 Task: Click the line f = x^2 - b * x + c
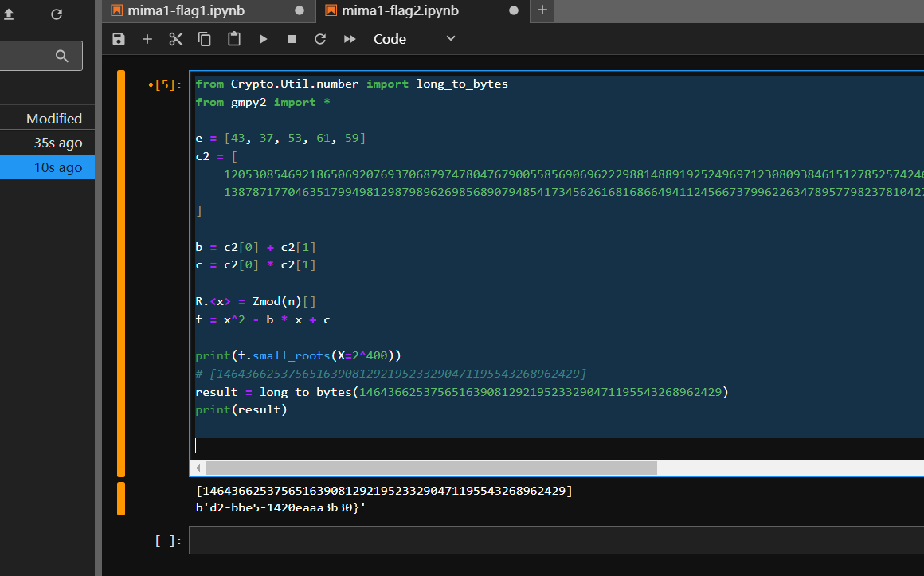263,319
